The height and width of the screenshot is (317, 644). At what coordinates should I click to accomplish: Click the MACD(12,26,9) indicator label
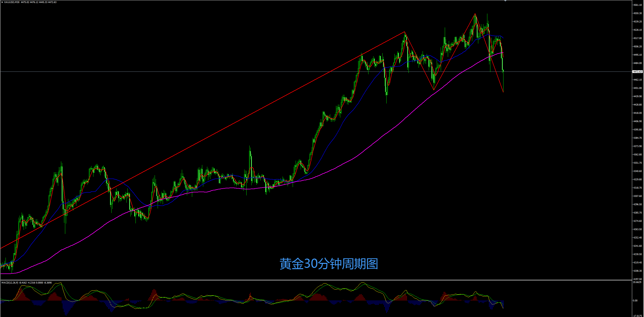click(10, 283)
